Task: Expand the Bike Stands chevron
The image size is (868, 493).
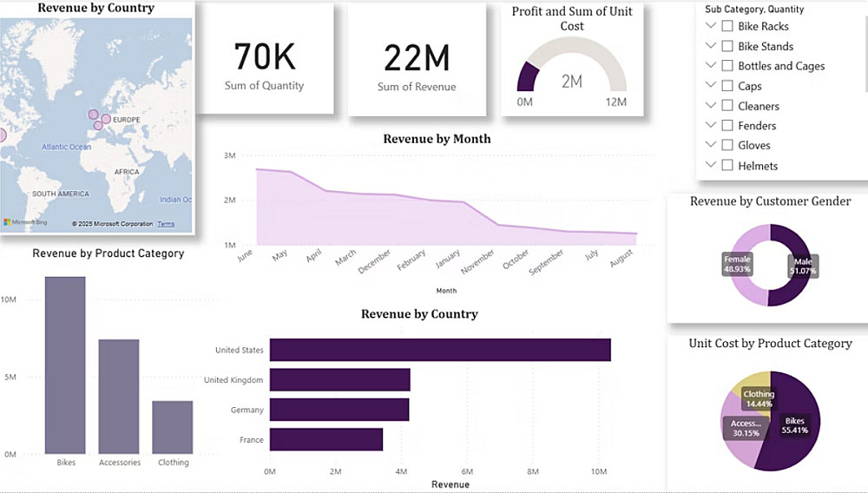Action: tap(712, 45)
